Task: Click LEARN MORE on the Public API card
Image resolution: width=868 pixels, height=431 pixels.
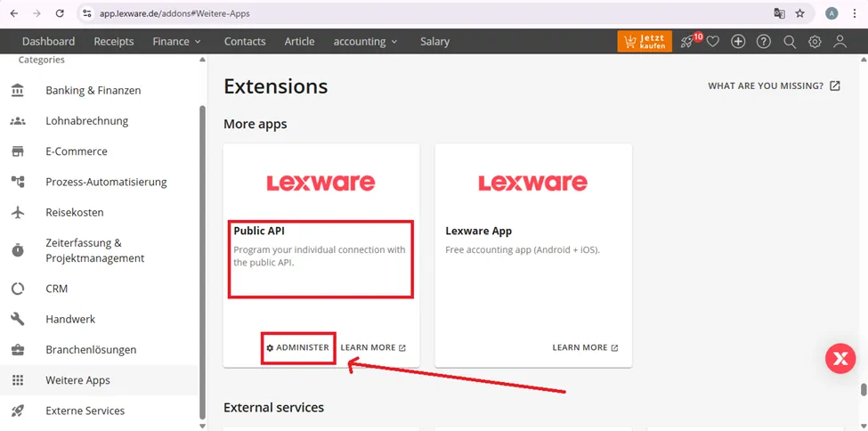Action: coord(373,347)
